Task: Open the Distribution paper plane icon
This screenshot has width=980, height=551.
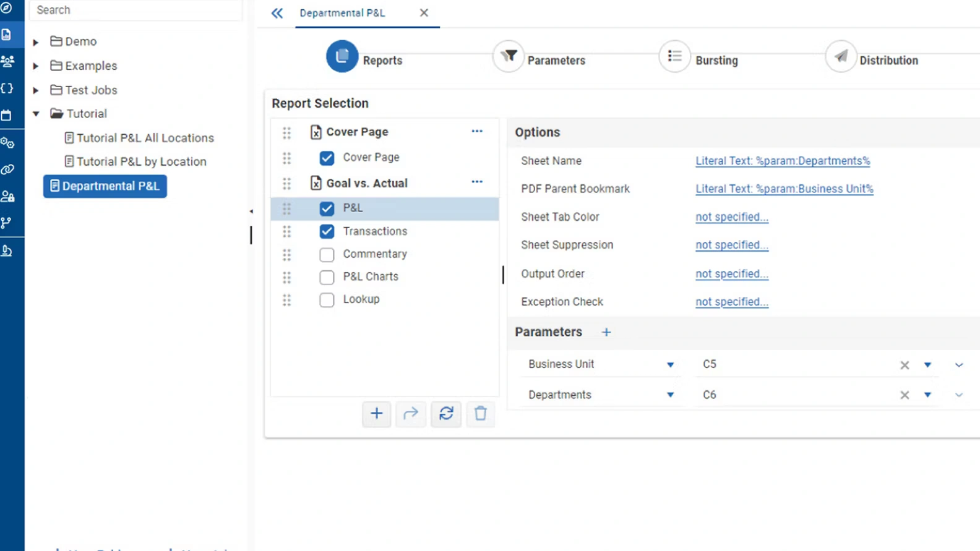Action: (x=840, y=57)
